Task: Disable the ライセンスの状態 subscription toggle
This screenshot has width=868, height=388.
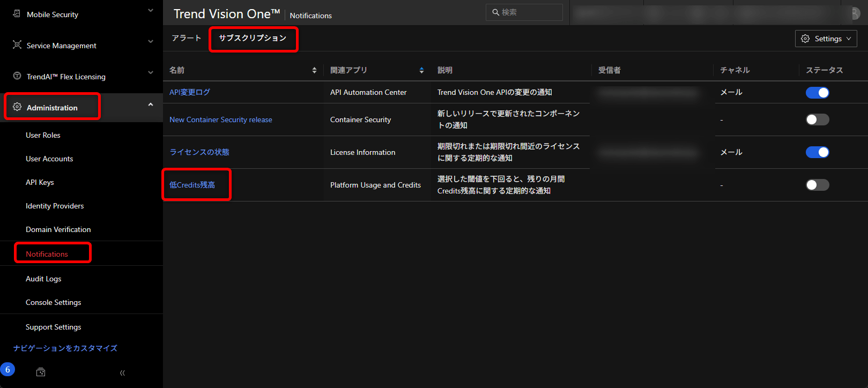Action: (x=817, y=152)
